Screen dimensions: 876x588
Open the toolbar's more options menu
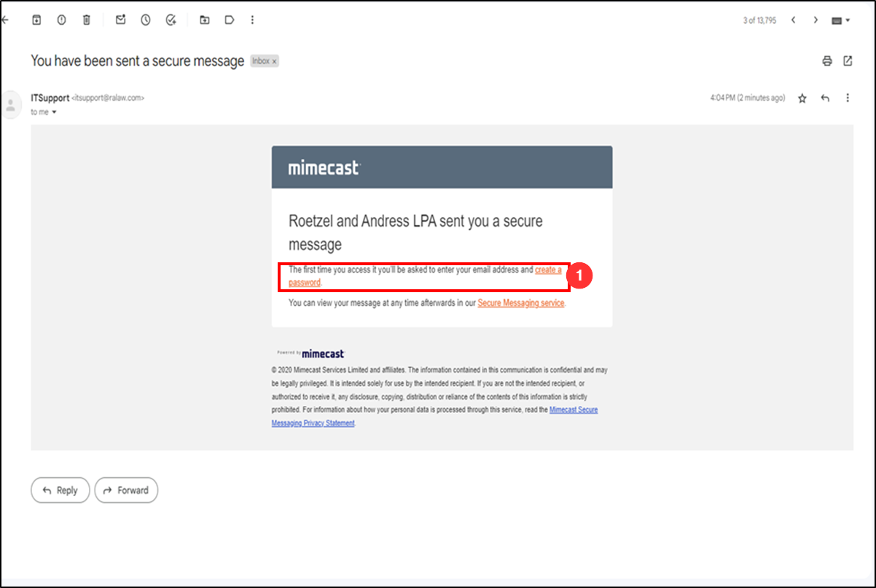click(252, 20)
